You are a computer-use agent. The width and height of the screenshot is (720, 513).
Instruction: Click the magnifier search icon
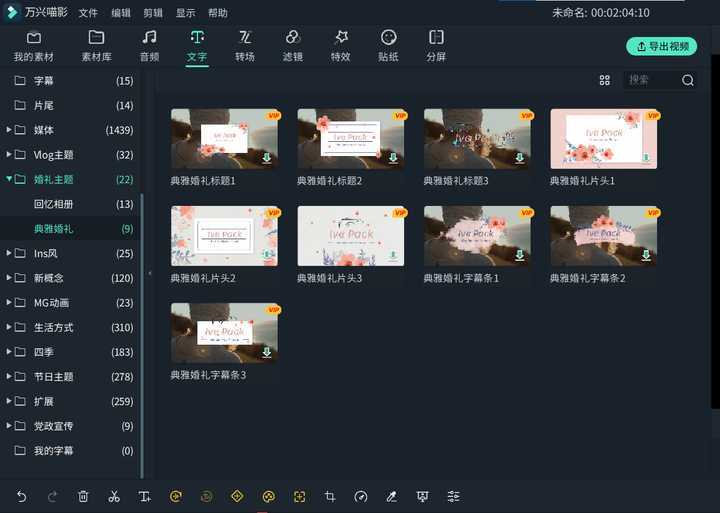click(x=688, y=80)
